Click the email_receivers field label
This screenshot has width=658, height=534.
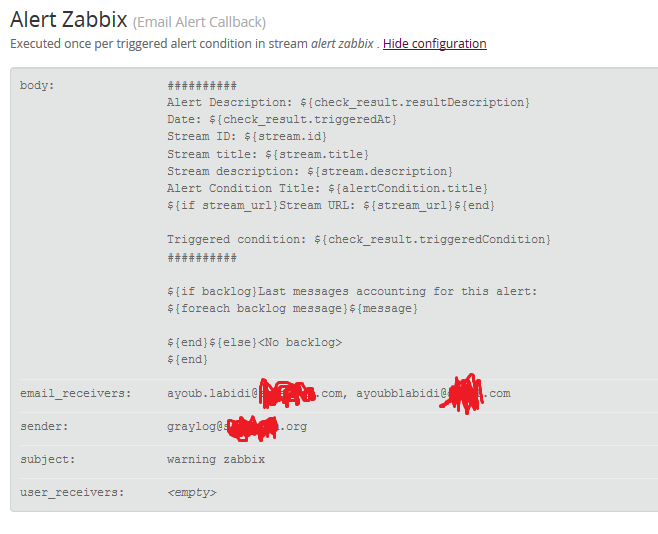(x=76, y=393)
